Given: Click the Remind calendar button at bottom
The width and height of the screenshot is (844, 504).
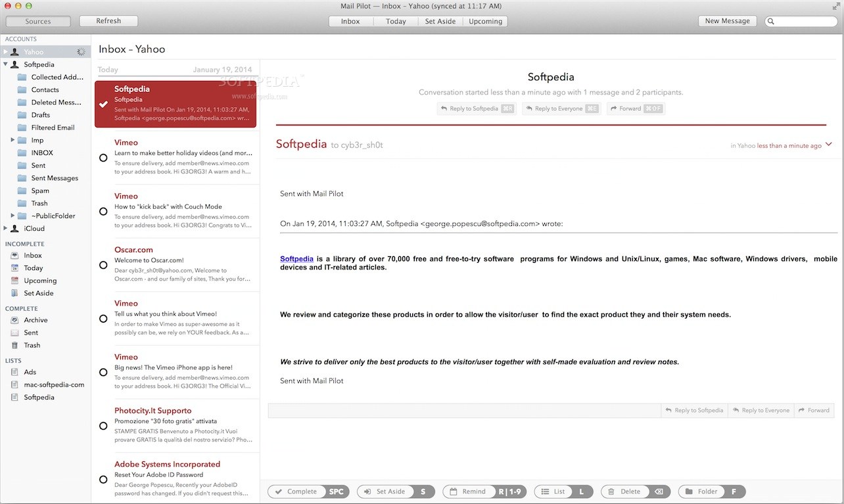Looking at the screenshot, I should [x=484, y=492].
